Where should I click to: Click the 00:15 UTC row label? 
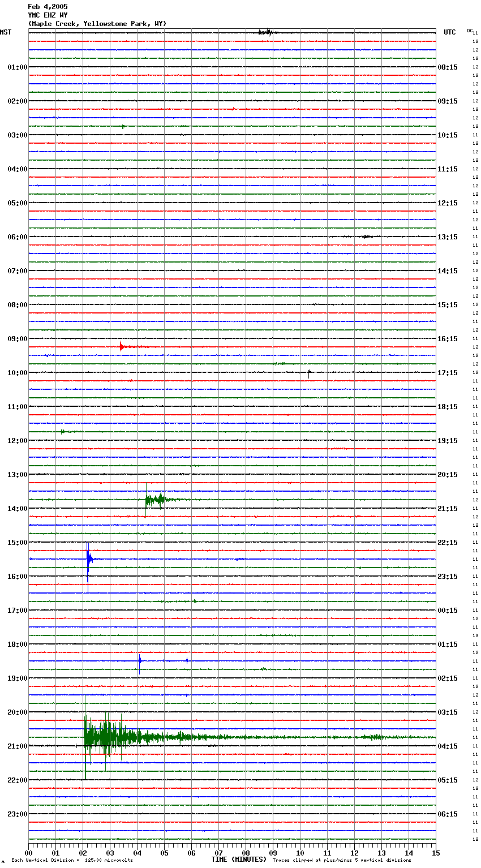(448, 611)
